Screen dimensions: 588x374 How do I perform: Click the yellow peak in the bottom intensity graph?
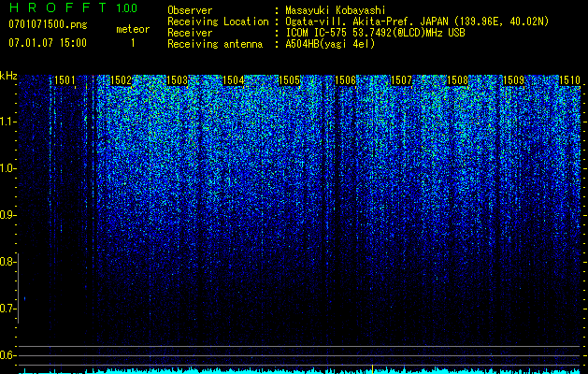(x=372, y=368)
